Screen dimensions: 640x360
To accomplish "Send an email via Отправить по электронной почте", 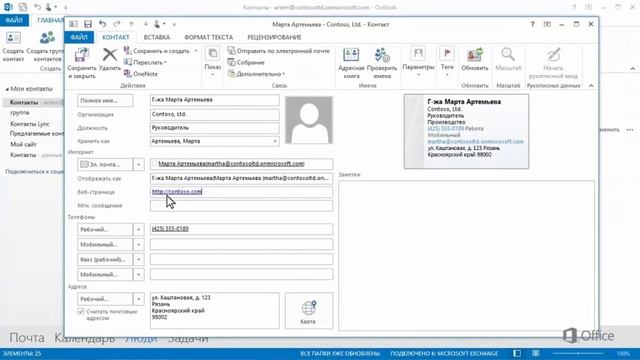I will coord(279,51).
